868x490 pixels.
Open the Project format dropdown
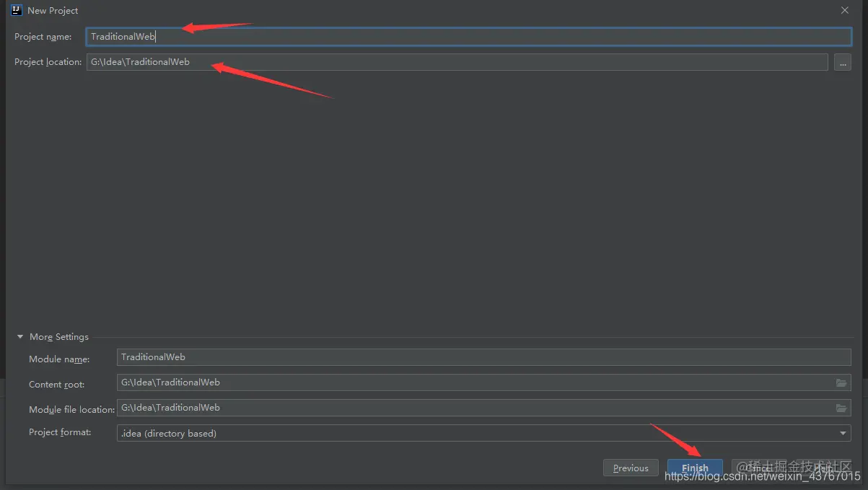coord(484,433)
